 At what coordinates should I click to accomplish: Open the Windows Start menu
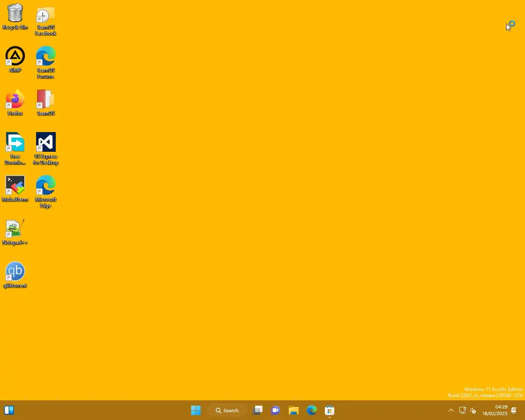click(x=196, y=410)
